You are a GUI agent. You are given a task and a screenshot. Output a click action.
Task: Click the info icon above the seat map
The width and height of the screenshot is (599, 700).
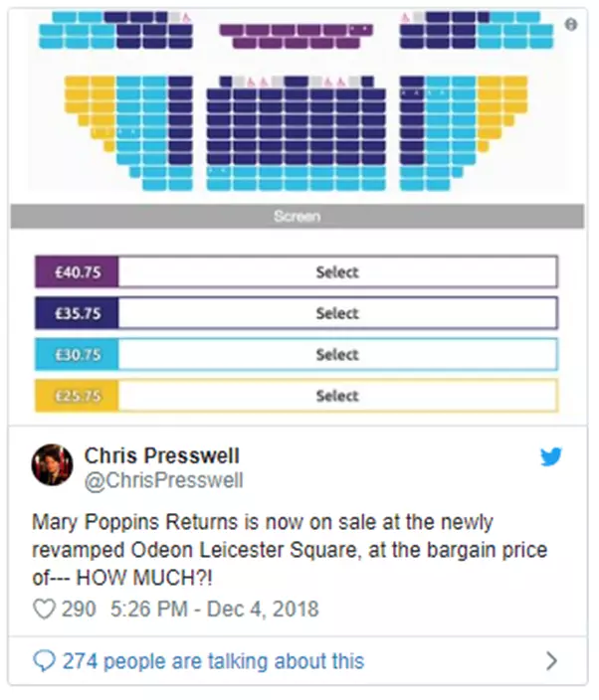[x=571, y=25]
